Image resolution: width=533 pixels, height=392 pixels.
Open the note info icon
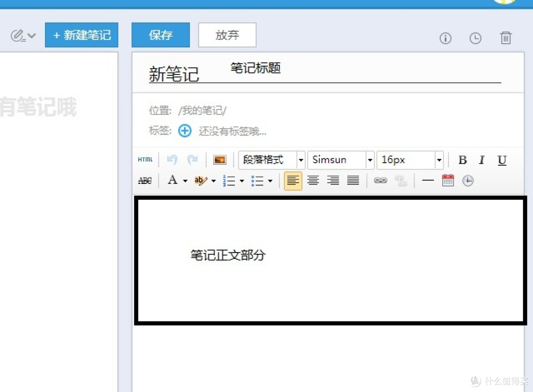[445, 38]
